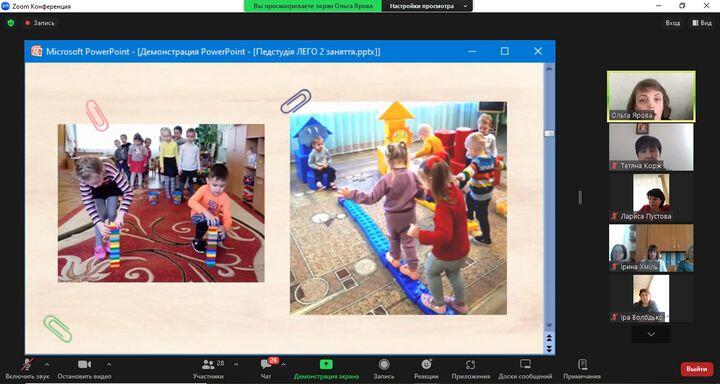Open Настройки просмотра view options dropdown
The width and height of the screenshot is (720, 384).
(427, 6)
